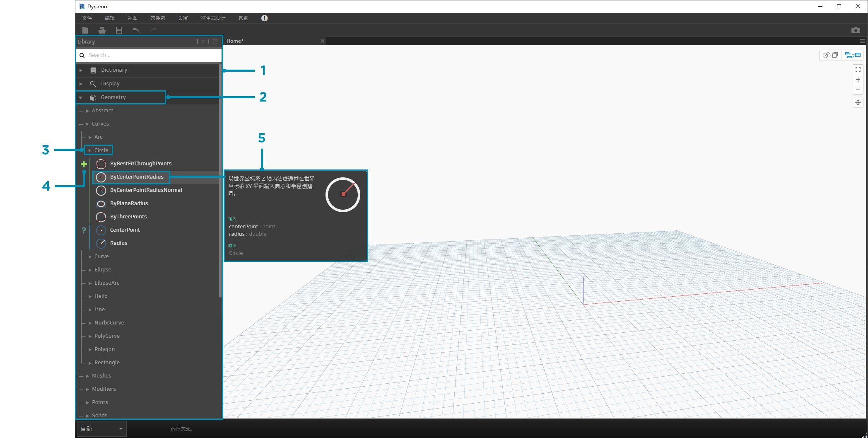This screenshot has width=868, height=438.
Task: Click the Undo arrow icon
Action: pyautogui.click(x=136, y=30)
